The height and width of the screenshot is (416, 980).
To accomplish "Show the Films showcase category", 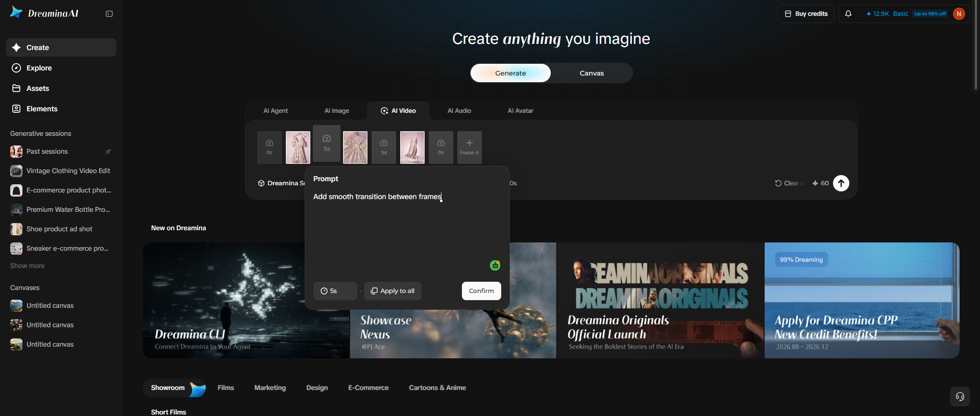I will tap(226, 388).
